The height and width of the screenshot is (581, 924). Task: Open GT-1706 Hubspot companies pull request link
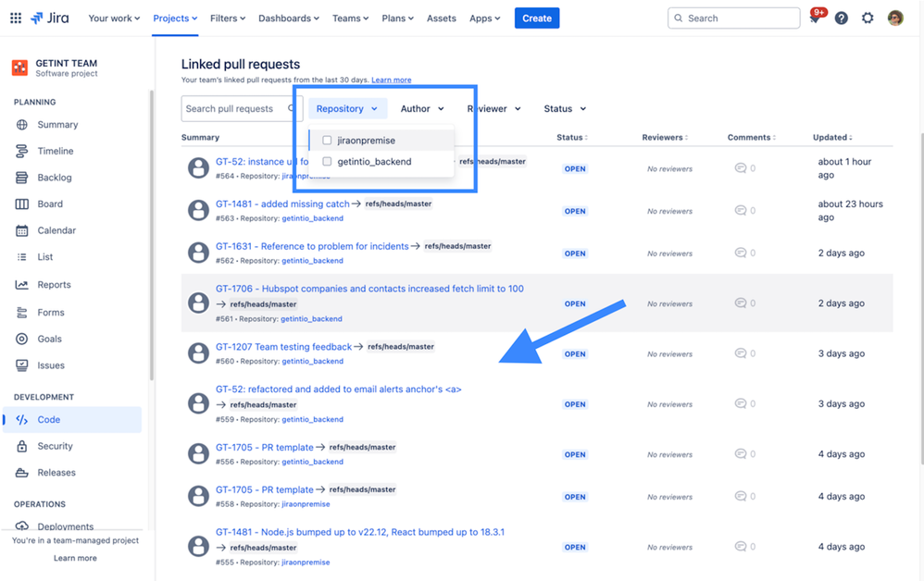tap(369, 289)
